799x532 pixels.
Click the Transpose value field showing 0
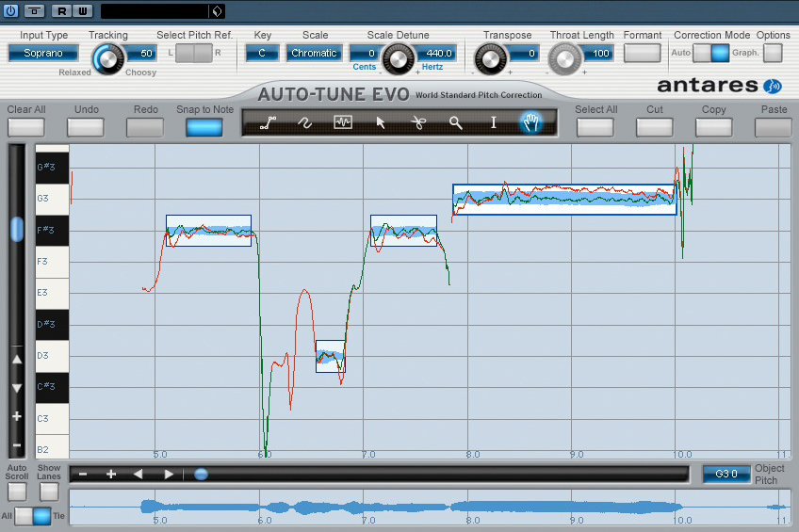tap(524, 53)
